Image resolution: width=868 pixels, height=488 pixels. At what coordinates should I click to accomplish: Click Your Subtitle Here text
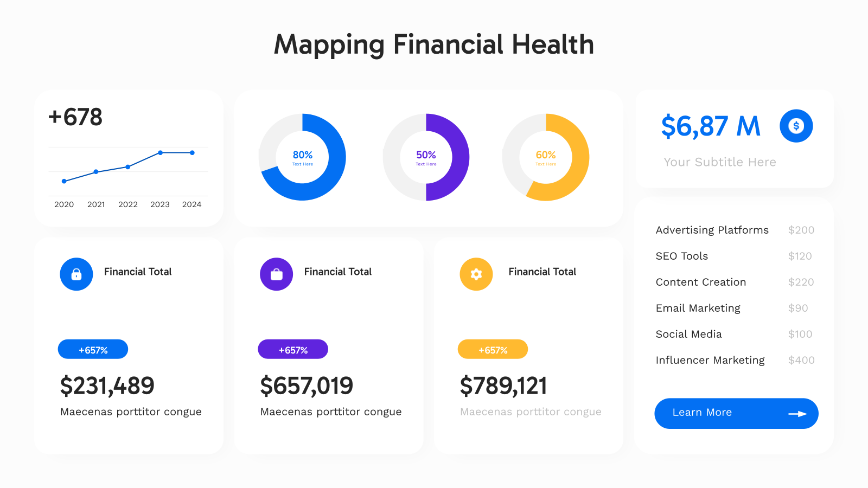click(x=720, y=162)
